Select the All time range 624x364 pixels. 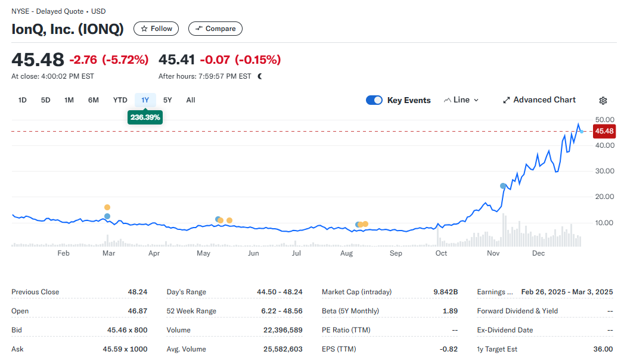pos(191,100)
